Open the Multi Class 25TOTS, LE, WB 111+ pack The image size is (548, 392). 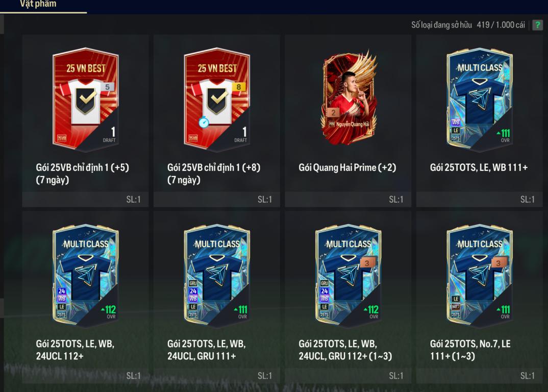480,100
